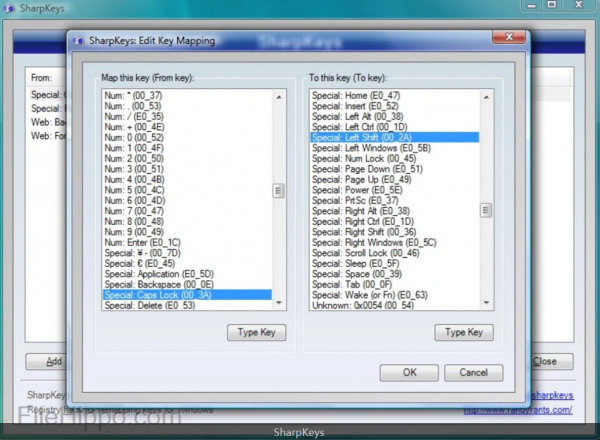Image resolution: width=600 pixels, height=440 pixels.
Task: Select 'Special: Page Up (E0_49)' in To list
Action: tap(395, 179)
